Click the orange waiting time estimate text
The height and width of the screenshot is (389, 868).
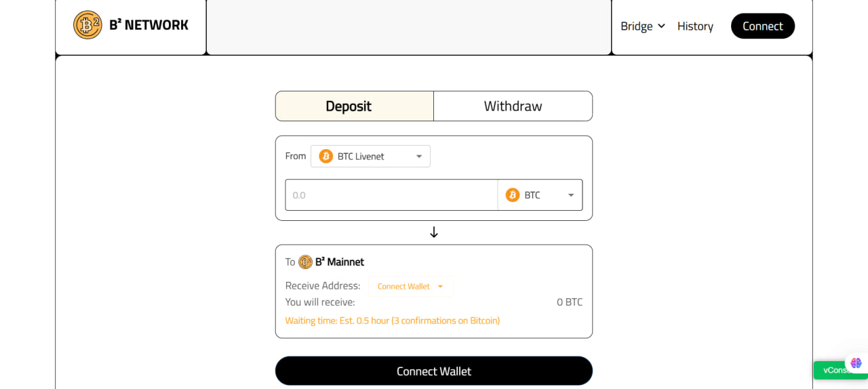(392, 321)
